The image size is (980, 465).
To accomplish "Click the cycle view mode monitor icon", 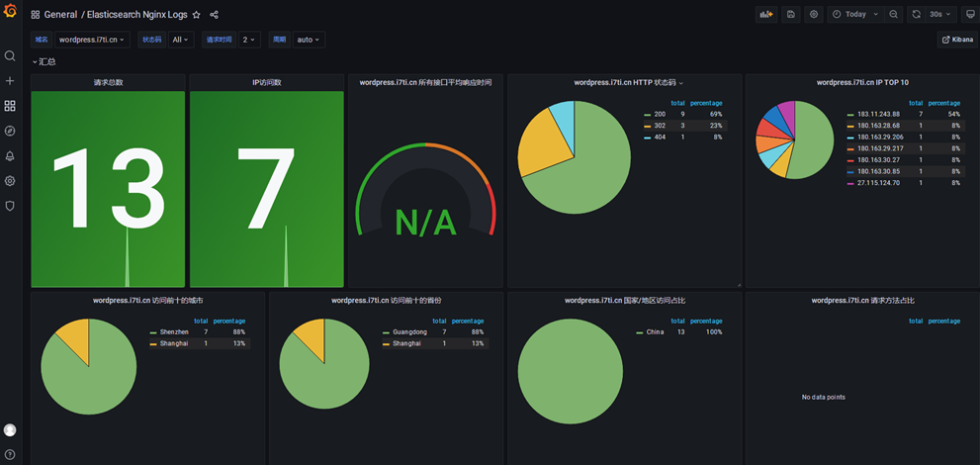I will 970,15.
